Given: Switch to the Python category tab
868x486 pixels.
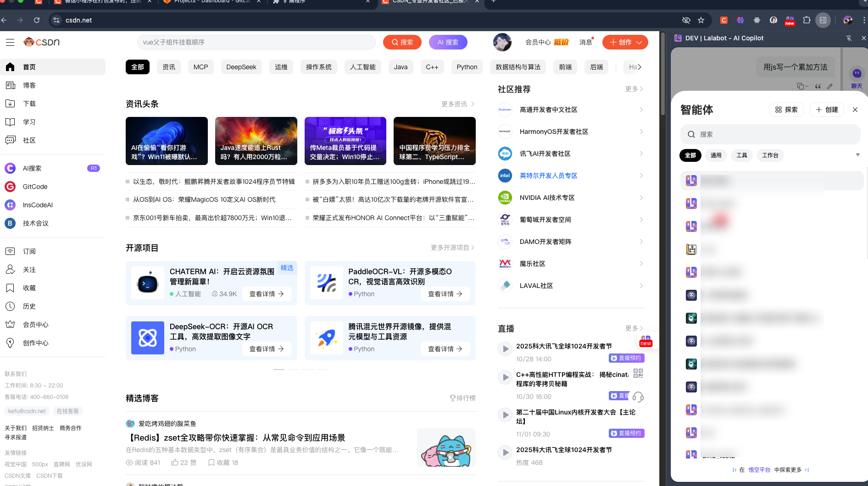Looking at the screenshot, I should click(x=467, y=67).
